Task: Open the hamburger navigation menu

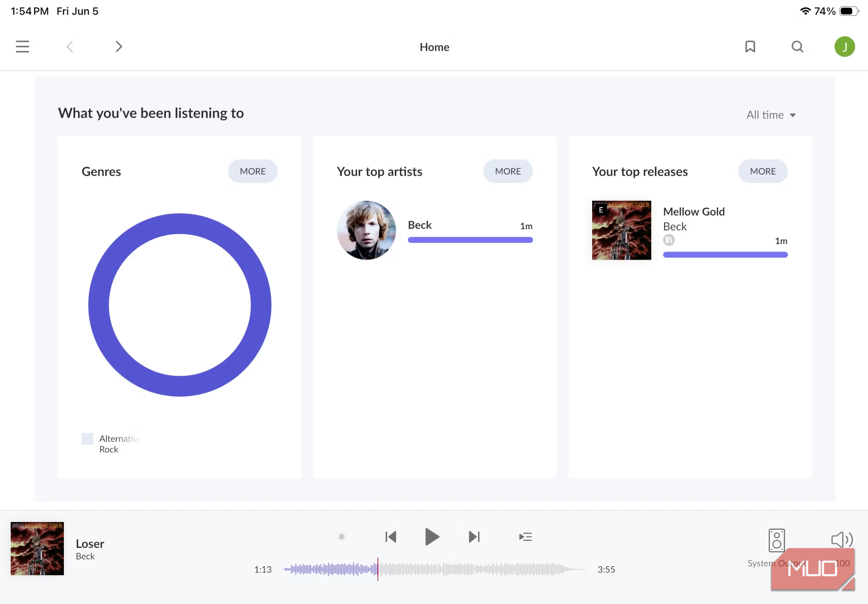Action: tap(22, 47)
